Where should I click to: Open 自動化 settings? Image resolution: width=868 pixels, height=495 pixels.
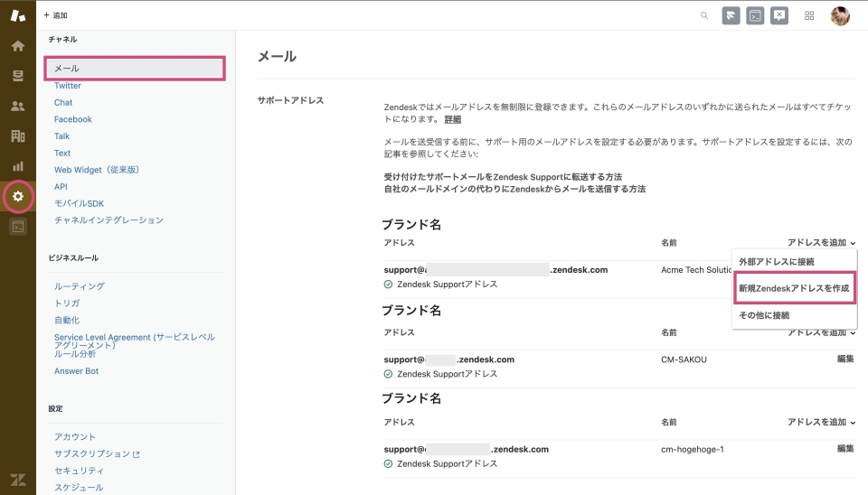[x=67, y=321]
